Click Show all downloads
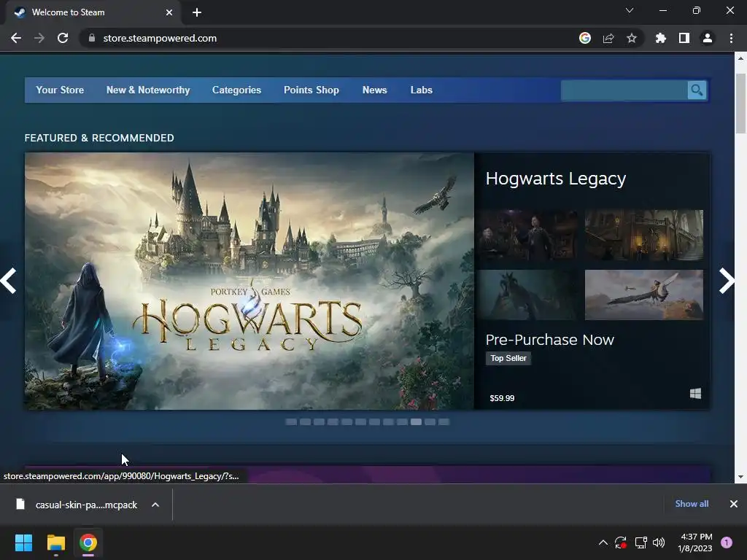 692,504
